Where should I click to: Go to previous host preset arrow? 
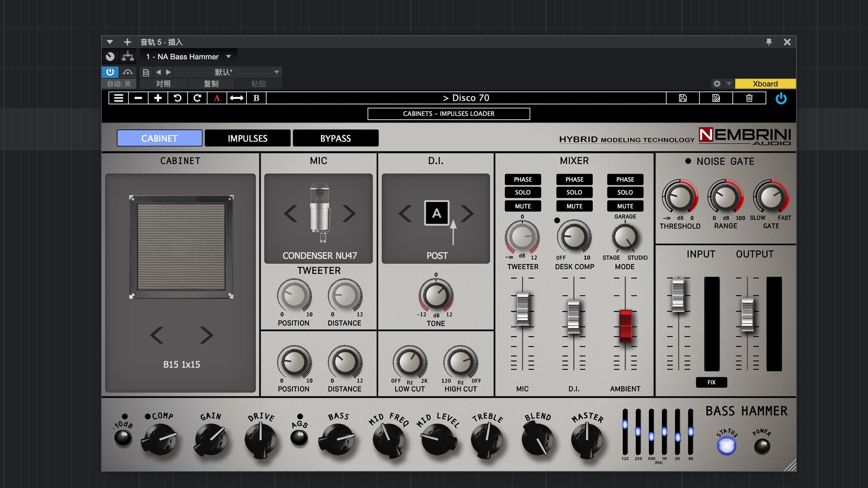[x=158, y=72]
